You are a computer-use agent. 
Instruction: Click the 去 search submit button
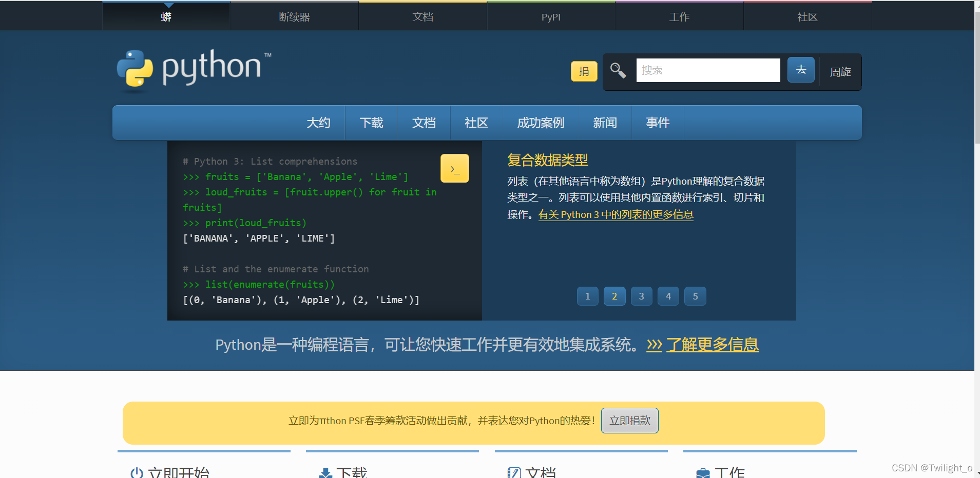click(x=801, y=70)
